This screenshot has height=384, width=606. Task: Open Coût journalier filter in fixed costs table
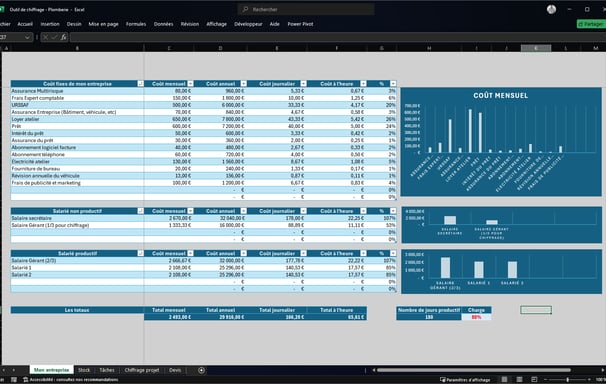tap(303, 84)
